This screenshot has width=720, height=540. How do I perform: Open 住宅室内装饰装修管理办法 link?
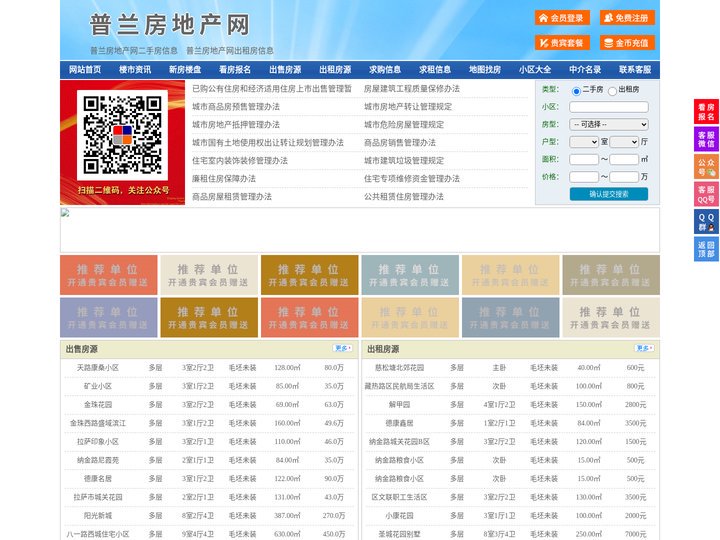[x=240, y=161]
